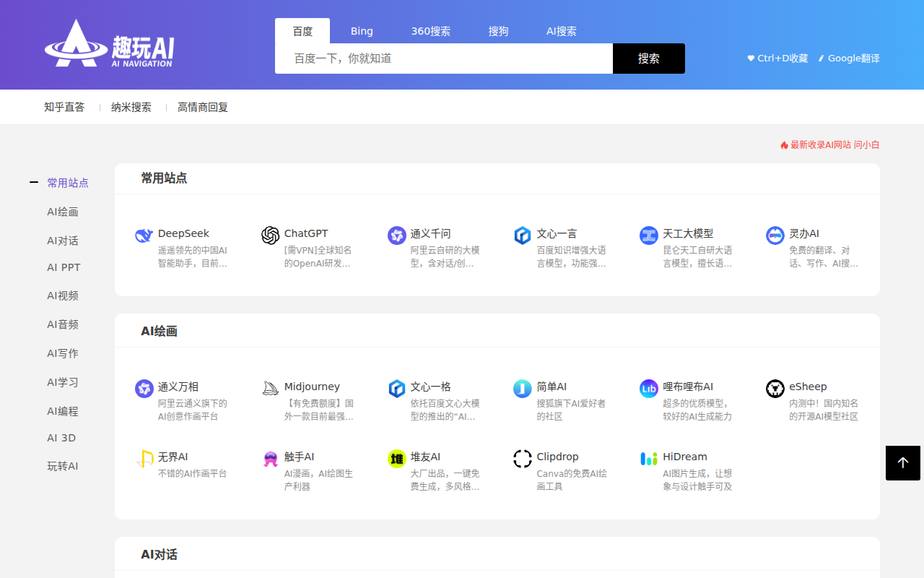924x578 pixels.
Task: Click the 通义千问 purple icon
Action: [x=397, y=236]
